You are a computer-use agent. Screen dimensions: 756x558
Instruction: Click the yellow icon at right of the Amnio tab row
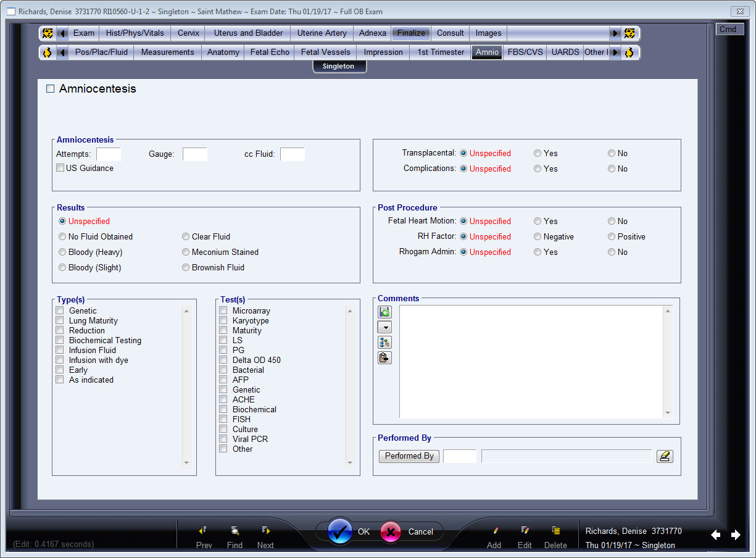[629, 52]
